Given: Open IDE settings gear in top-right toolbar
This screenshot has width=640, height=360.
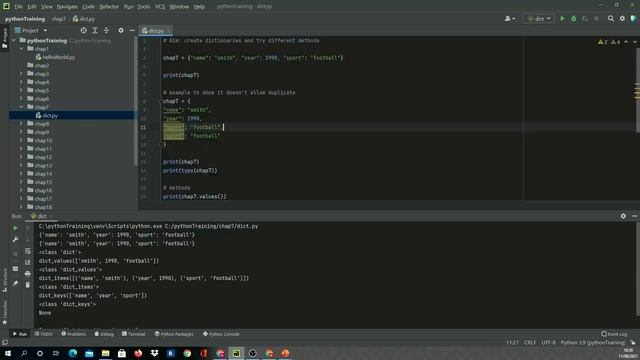Looking at the screenshot, I should click(x=622, y=19).
